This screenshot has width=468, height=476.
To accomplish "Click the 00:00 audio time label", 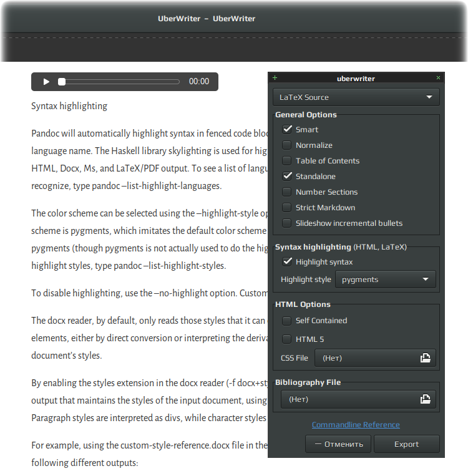I will pyautogui.click(x=199, y=81).
